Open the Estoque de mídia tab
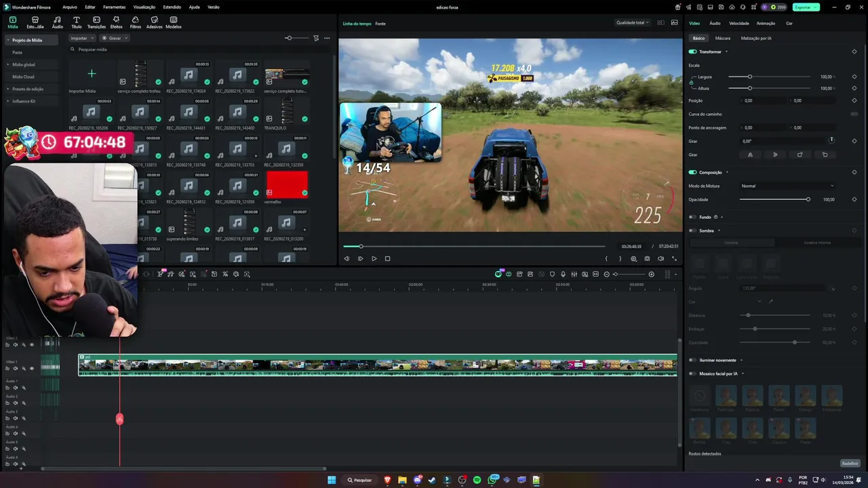This screenshot has width=868, height=488. (35, 22)
